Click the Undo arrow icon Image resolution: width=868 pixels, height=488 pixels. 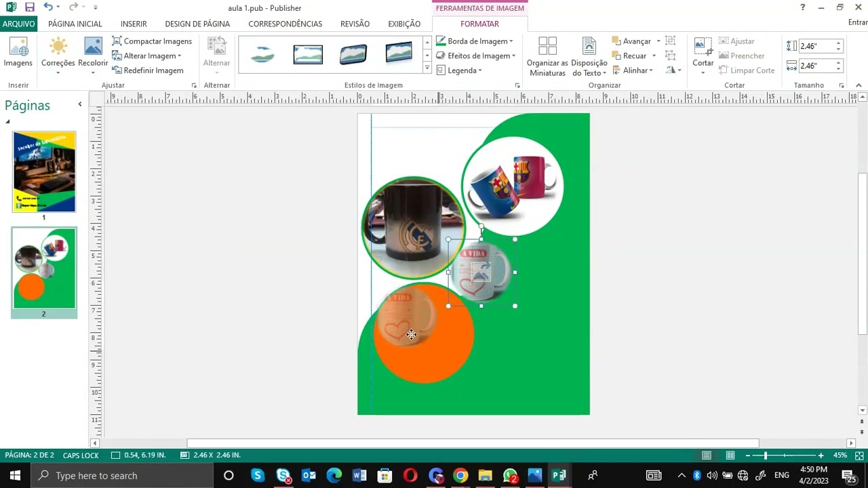48,7
